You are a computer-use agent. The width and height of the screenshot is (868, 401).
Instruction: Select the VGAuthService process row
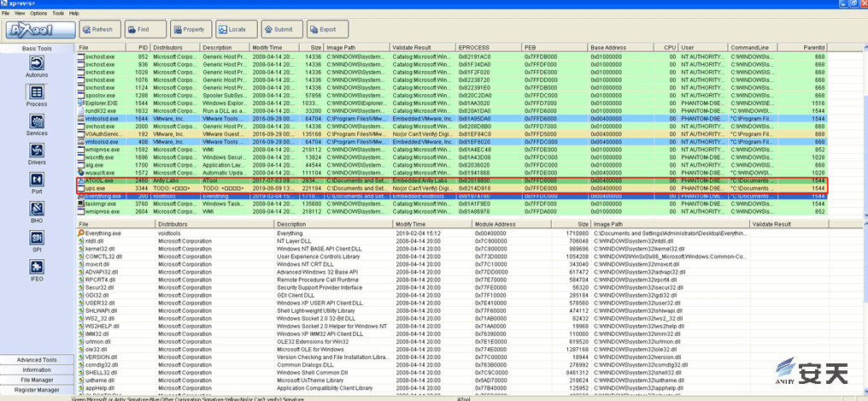point(452,134)
